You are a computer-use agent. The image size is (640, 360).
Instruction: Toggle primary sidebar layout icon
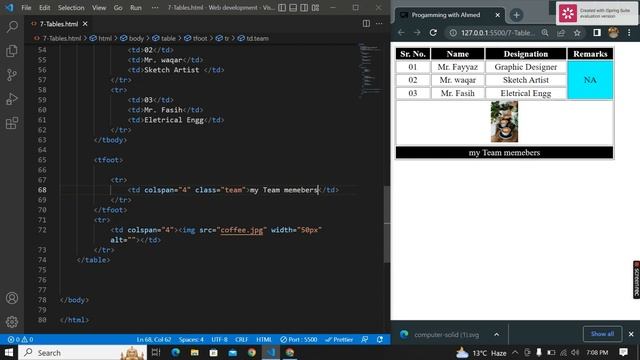point(282,7)
